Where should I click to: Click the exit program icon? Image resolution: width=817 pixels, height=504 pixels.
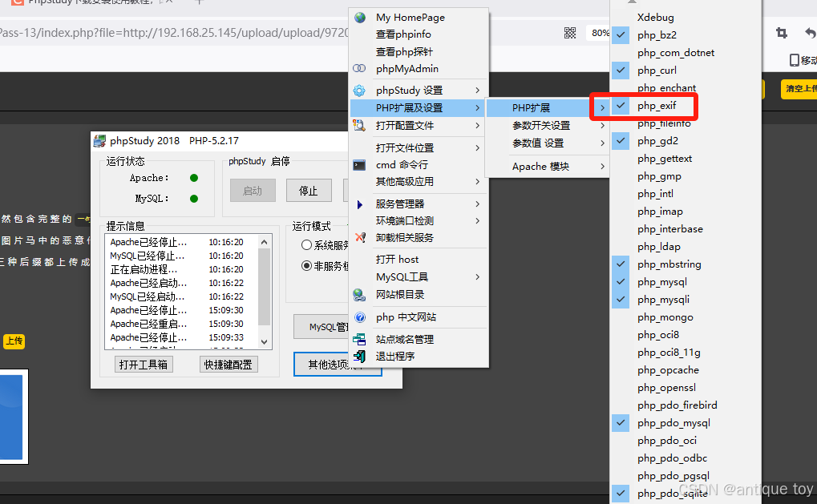pos(359,356)
